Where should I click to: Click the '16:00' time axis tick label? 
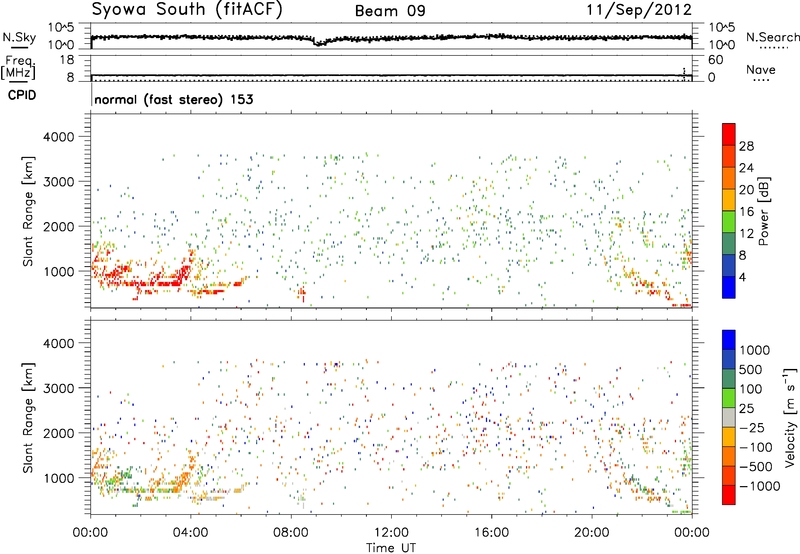point(491,533)
